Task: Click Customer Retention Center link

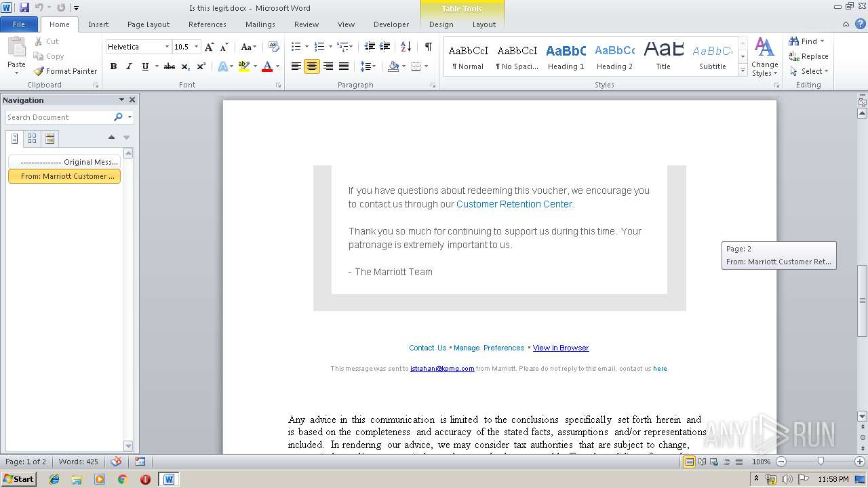Action: click(515, 204)
